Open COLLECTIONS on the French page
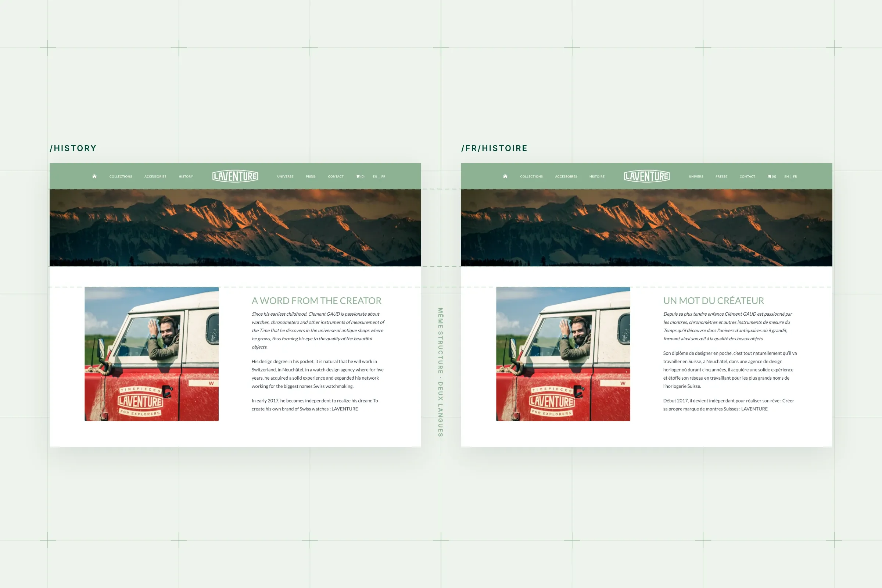The height and width of the screenshot is (588, 882). coord(531,177)
